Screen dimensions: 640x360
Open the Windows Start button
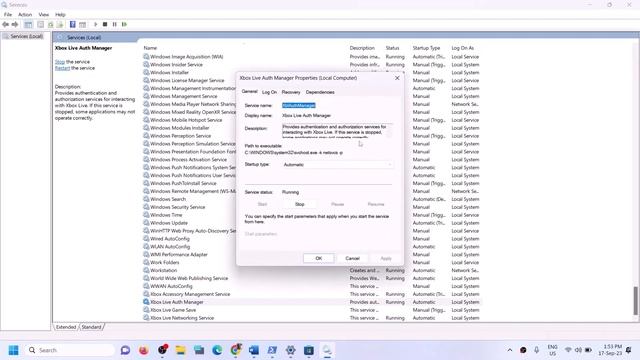(x=13, y=350)
